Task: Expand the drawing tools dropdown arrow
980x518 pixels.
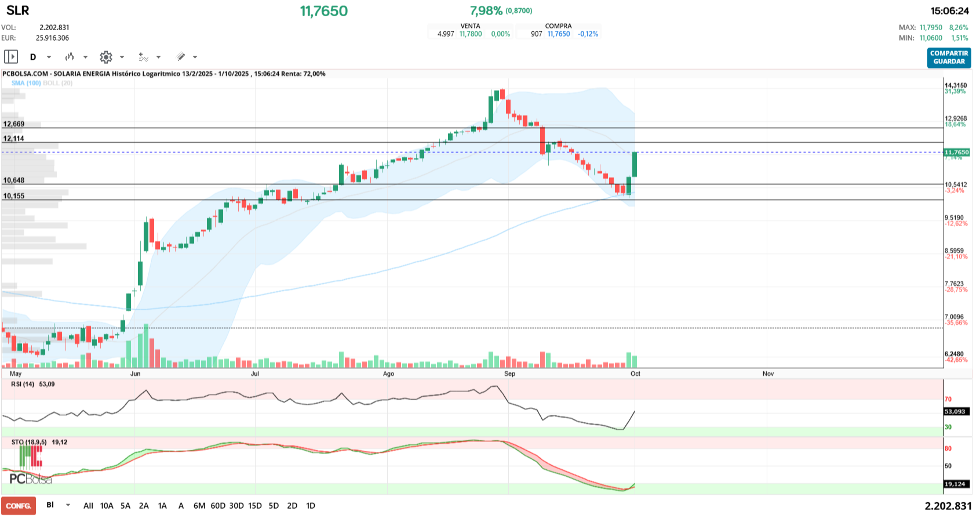Action: (195, 57)
